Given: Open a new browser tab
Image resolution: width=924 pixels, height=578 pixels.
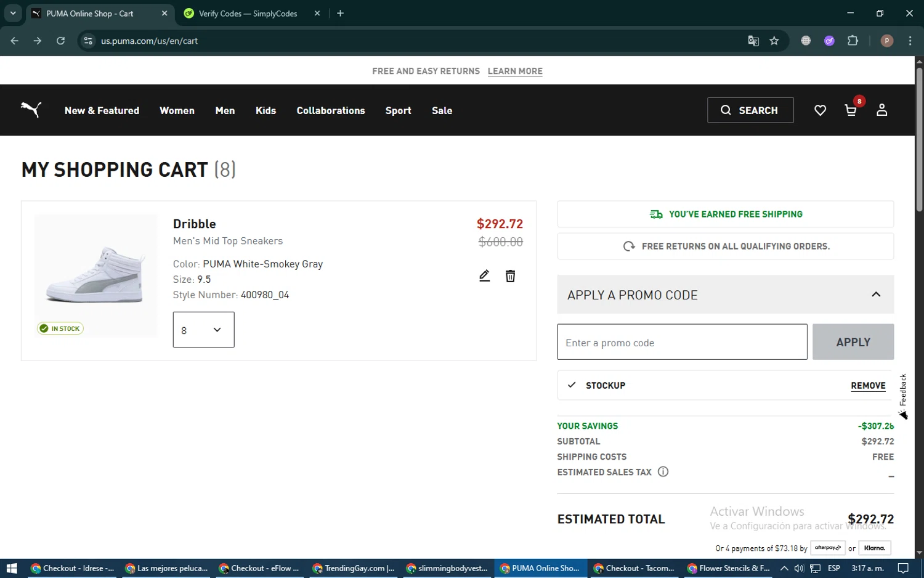Looking at the screenshot, I should click(x=340, y=13).
